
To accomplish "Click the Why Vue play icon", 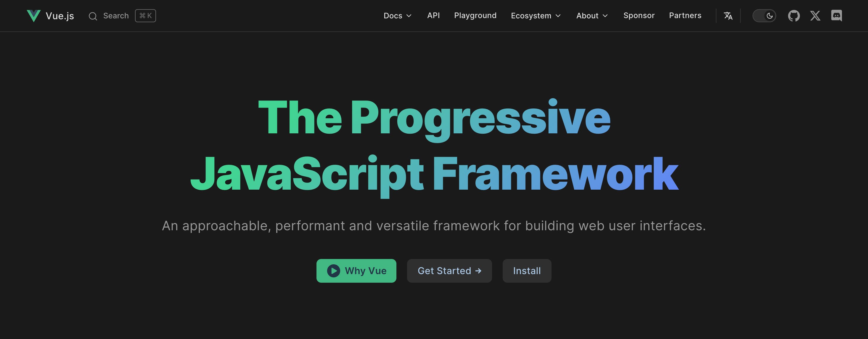I will 333,271.
